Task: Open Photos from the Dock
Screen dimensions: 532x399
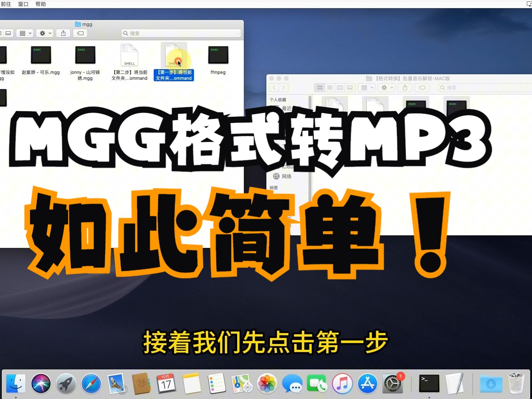Action: tap(267, 383)
